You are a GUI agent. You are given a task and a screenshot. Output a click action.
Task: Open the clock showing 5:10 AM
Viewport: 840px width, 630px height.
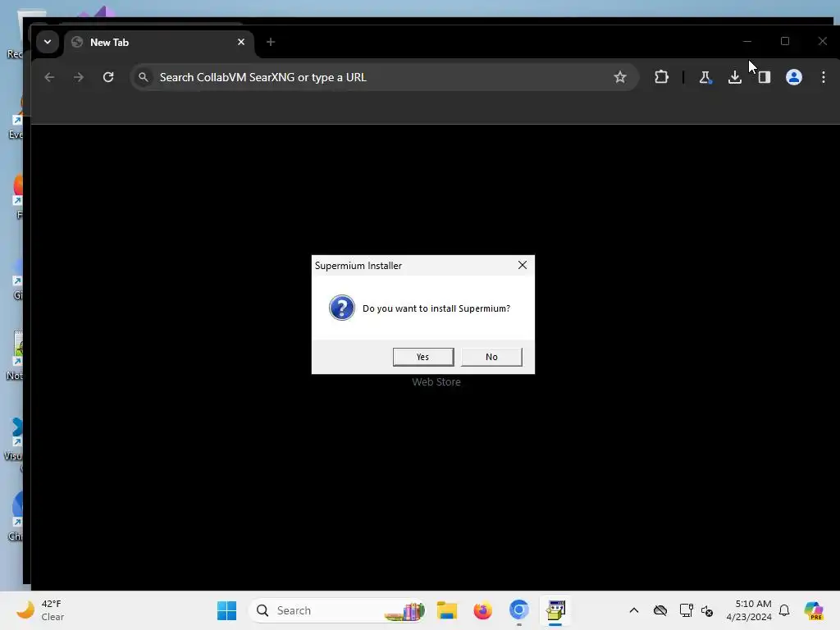pos(748,610)
